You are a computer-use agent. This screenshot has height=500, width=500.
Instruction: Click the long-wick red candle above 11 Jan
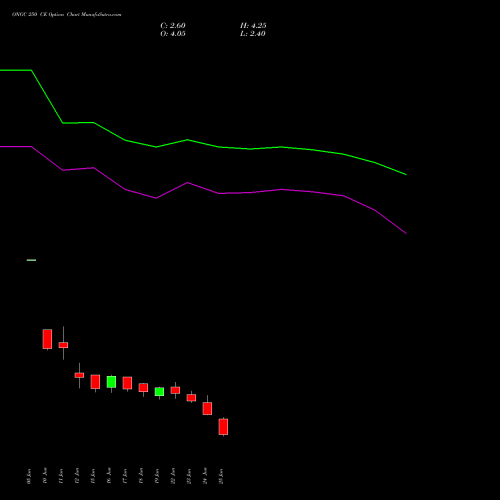point(63,345)
